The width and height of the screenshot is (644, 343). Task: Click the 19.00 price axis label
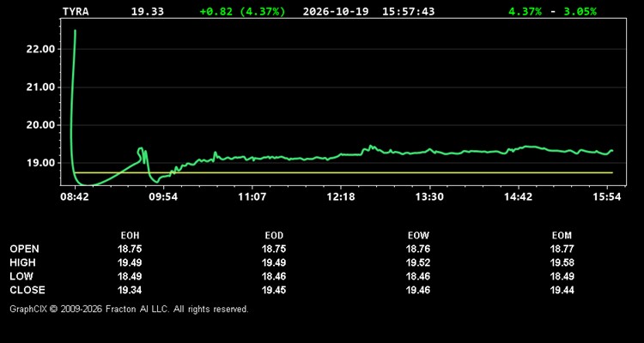40,163
